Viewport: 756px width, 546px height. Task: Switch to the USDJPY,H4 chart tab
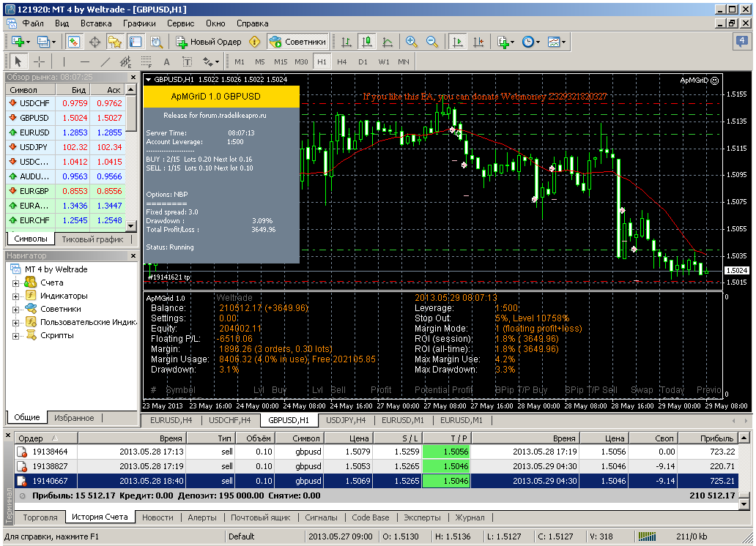(x=346, y=420)
